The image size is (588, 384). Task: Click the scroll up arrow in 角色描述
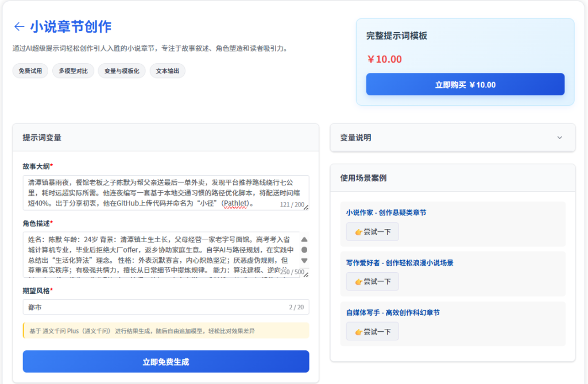pyautogui.click(x=304, y=239)
